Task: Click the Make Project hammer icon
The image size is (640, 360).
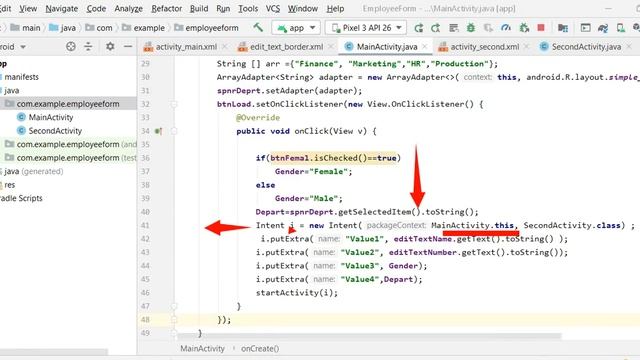Action: (258, 28)
